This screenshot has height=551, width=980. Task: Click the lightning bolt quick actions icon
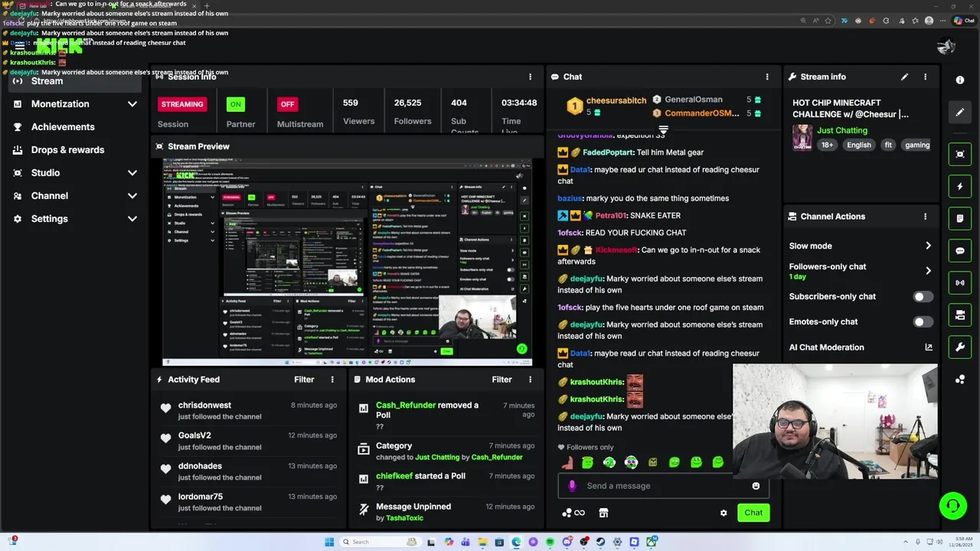pos(960,187)
